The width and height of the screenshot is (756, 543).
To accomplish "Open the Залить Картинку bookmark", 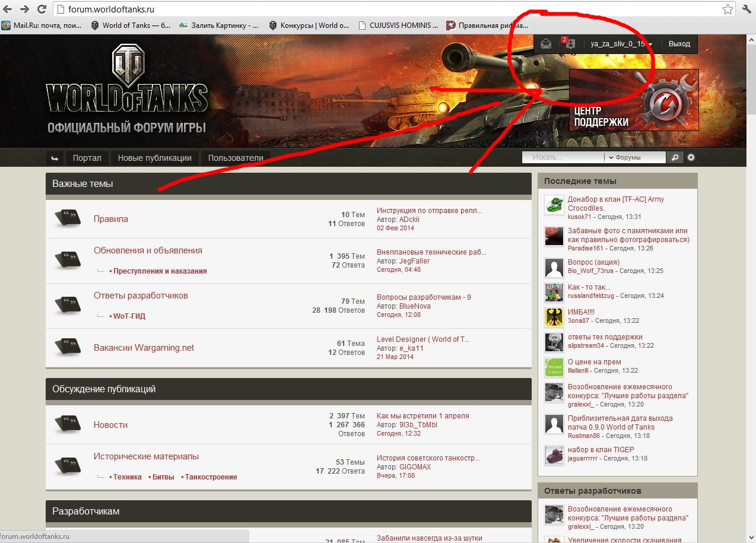I will click(219, 26).
